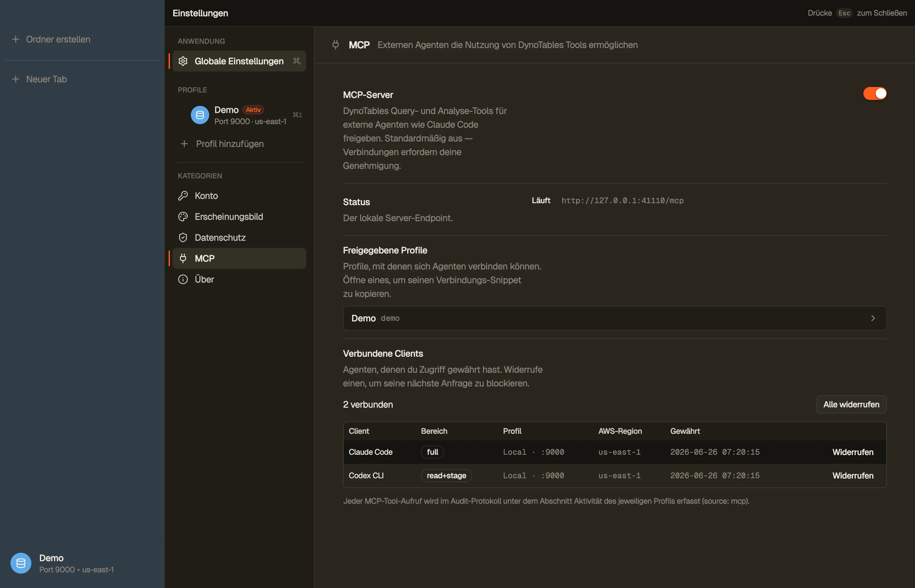Open the Datenschutz settings category

[239, 237]
